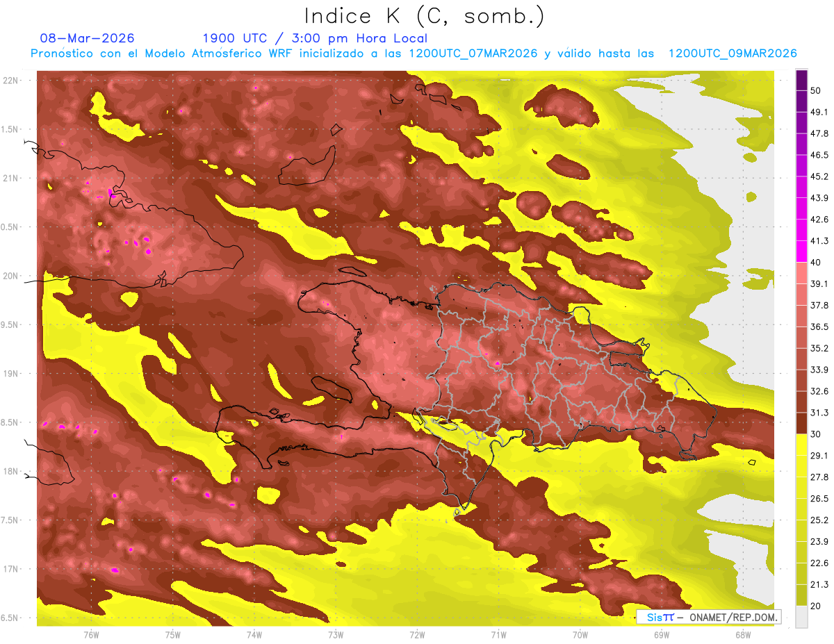Click the colorbar value "27.8"

click(819, 477)
